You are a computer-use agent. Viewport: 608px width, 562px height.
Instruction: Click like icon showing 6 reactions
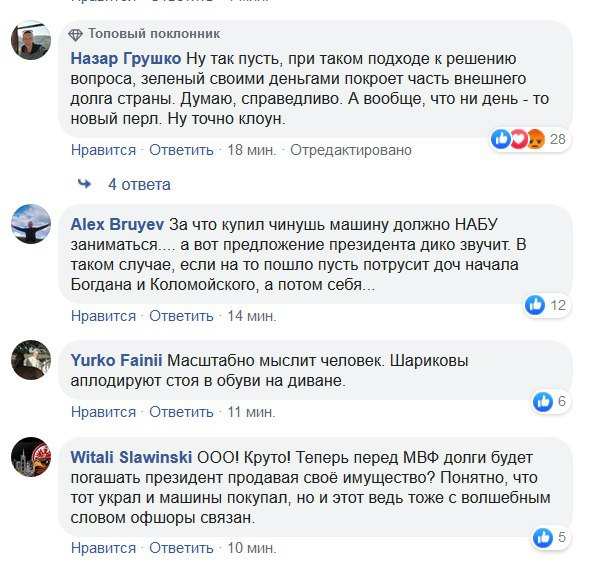click(x=543, y=401)
